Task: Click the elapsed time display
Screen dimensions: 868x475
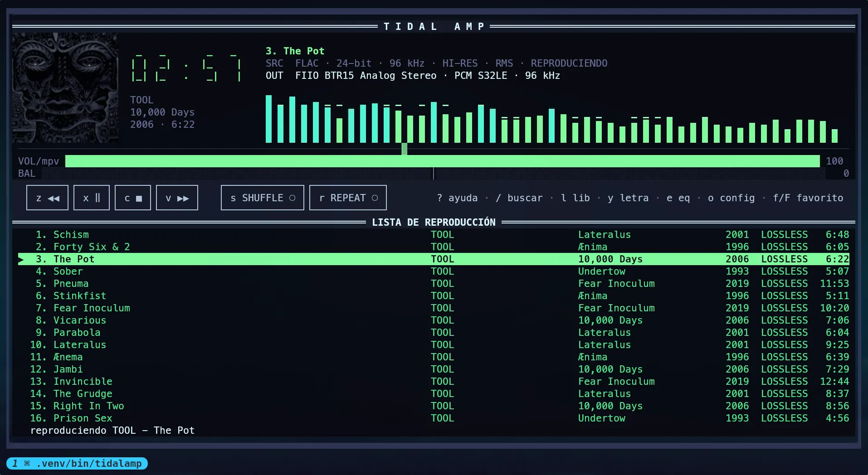Action: (x=186, y=69)
